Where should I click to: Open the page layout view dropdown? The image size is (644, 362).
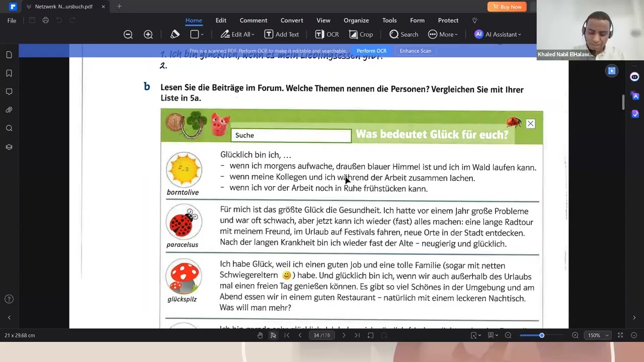(492, 335)
